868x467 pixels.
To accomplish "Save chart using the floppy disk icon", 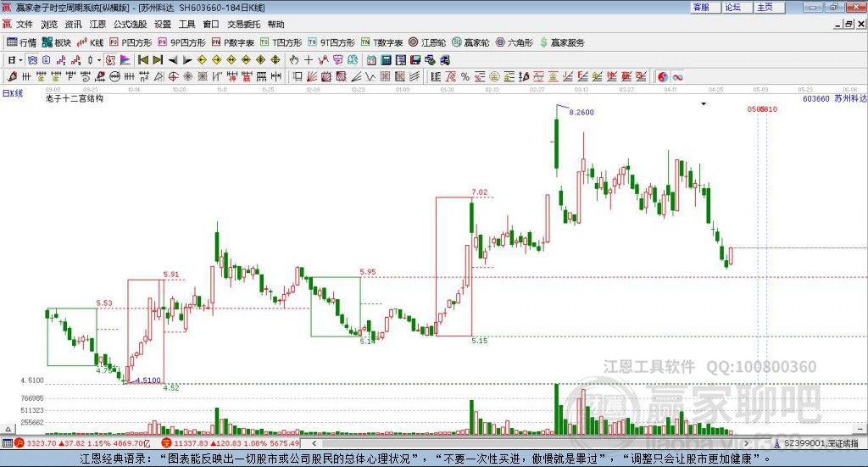I will click(x=415, y=60).
